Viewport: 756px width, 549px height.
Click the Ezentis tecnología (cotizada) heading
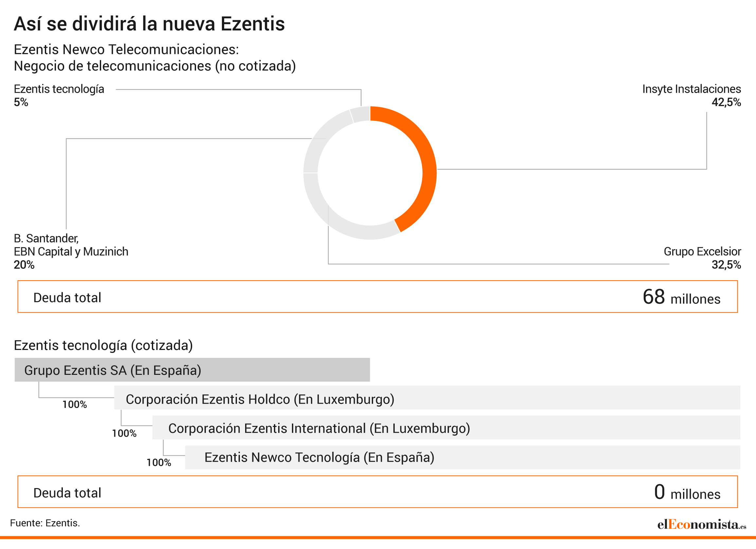click(x=103, y=345)
